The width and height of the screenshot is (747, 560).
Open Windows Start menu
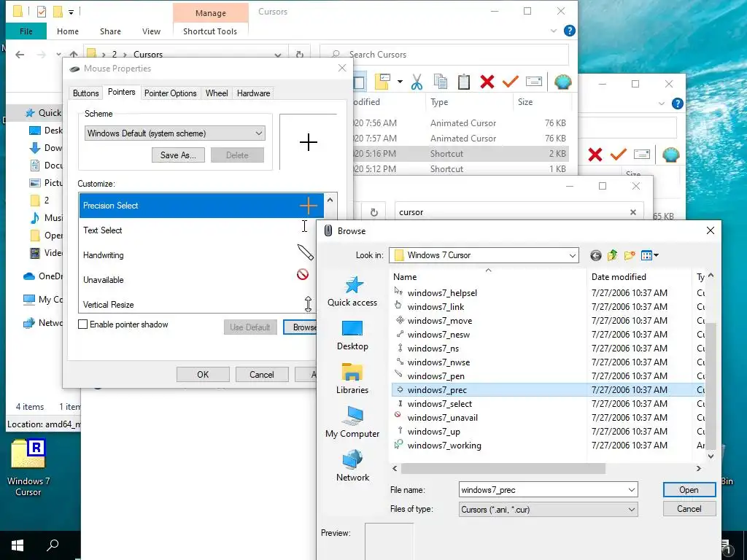pyautogui.click(x=18, y=545)
